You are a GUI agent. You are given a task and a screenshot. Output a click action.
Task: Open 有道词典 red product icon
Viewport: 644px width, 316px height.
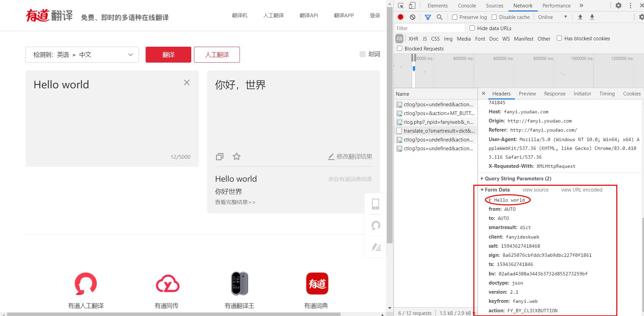317,284
